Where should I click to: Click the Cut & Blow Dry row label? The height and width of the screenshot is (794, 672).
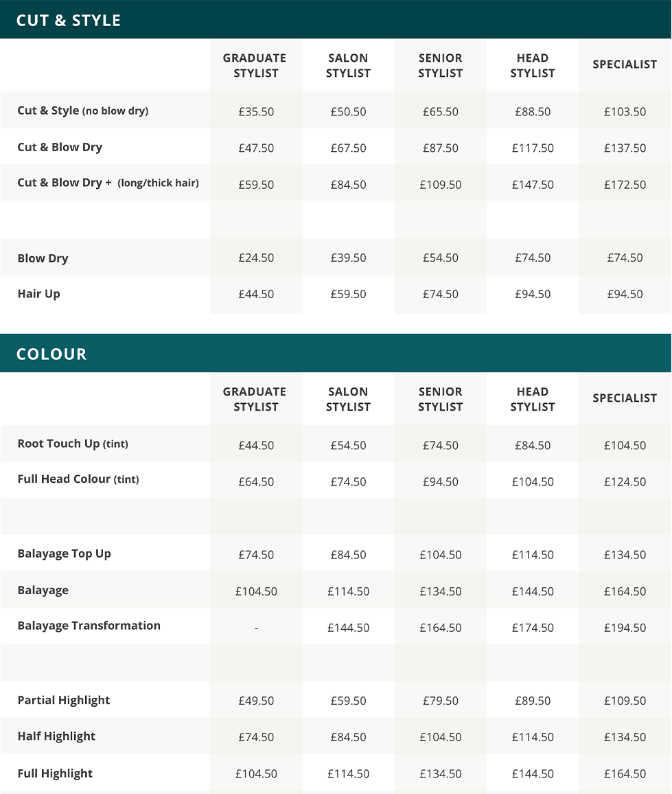60,147
